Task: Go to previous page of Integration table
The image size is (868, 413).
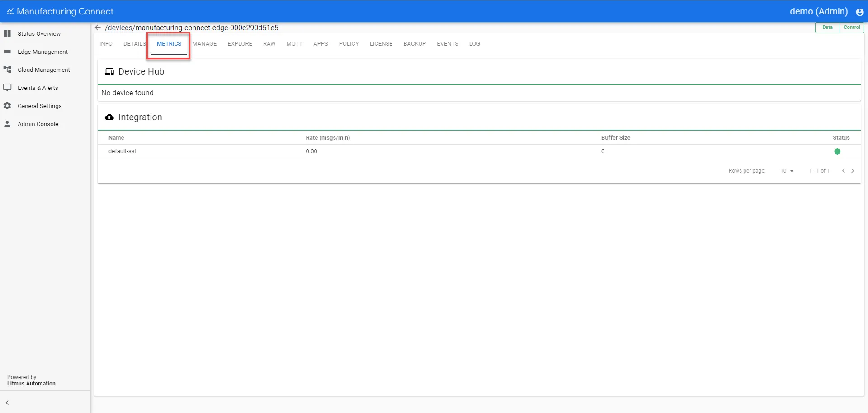Action: 844,171
